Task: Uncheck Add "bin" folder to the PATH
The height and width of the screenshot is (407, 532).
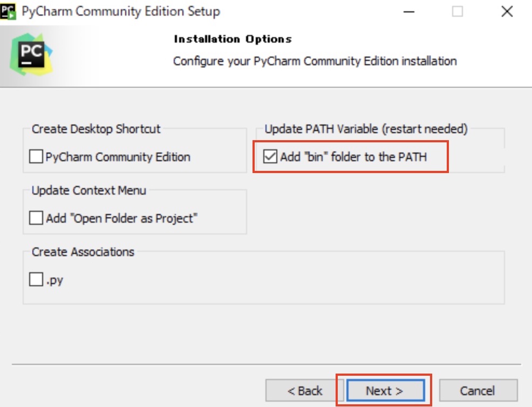Action: (270, 156)
